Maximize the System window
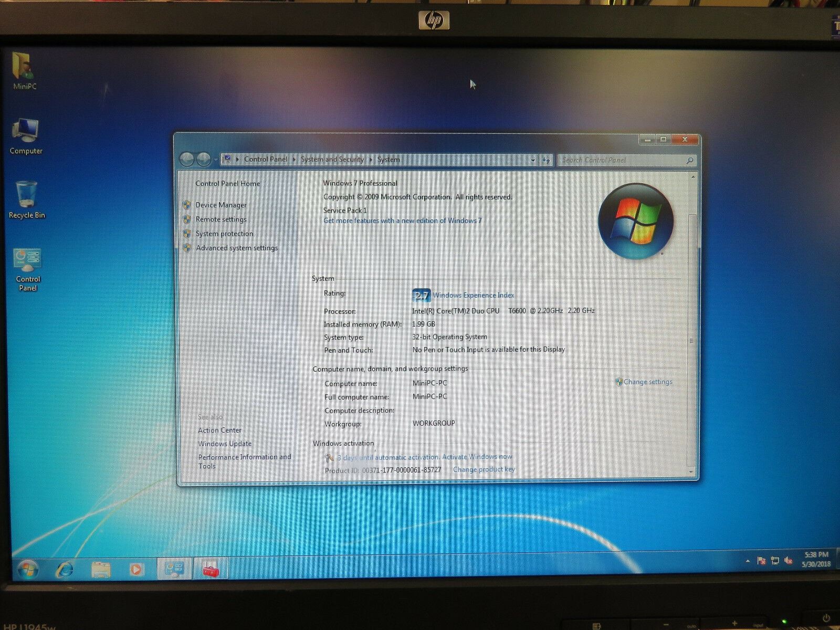This screenshot has width=840, height=630. pyautogui.click(x=663, y=140)
